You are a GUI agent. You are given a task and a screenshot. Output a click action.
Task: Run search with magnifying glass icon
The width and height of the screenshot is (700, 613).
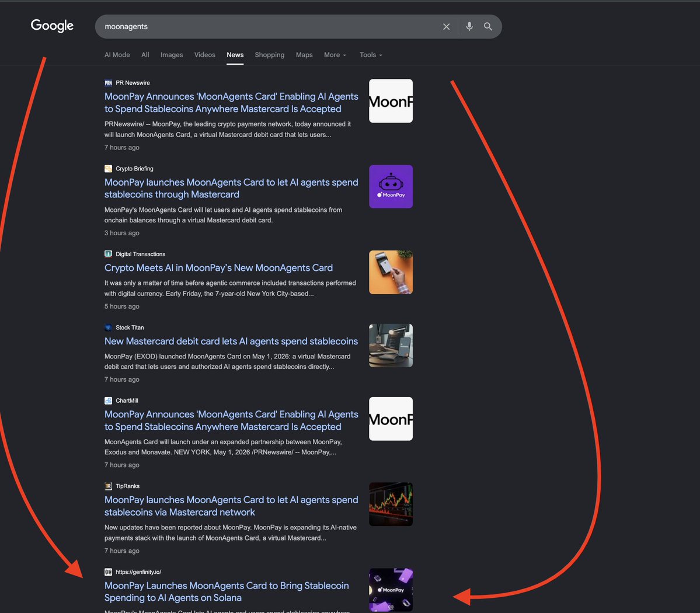(488, 27)
